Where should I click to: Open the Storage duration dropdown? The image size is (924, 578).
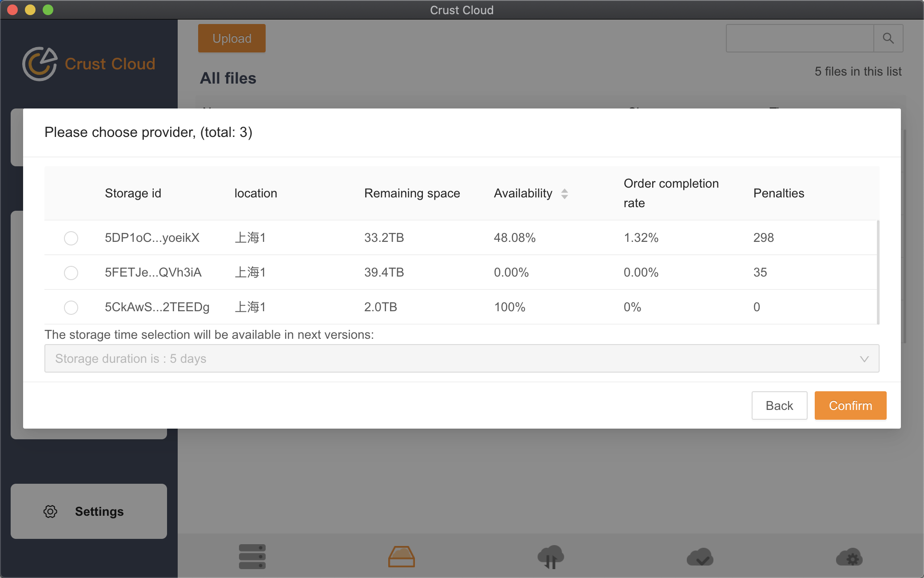pos(461,358)
